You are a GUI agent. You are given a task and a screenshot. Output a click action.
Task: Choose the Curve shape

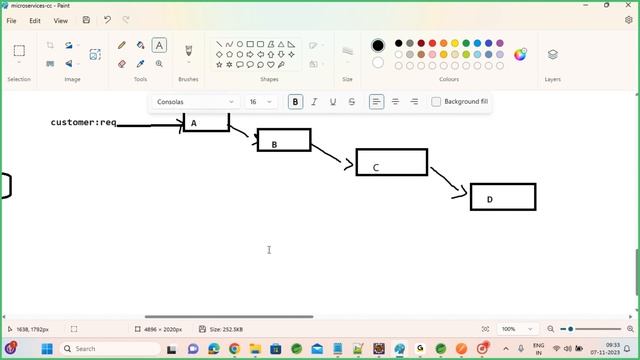(x=229, y=44)
